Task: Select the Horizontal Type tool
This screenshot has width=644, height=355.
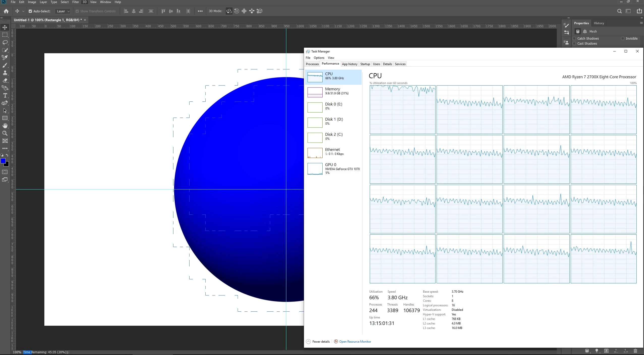Action: click(x=5, y=96)
